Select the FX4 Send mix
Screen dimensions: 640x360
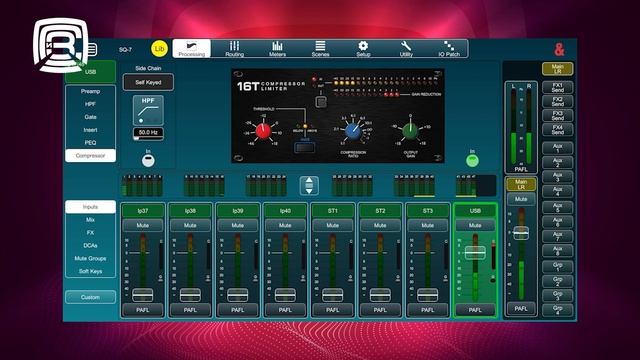pyautogui.click(x=558, y=130)
